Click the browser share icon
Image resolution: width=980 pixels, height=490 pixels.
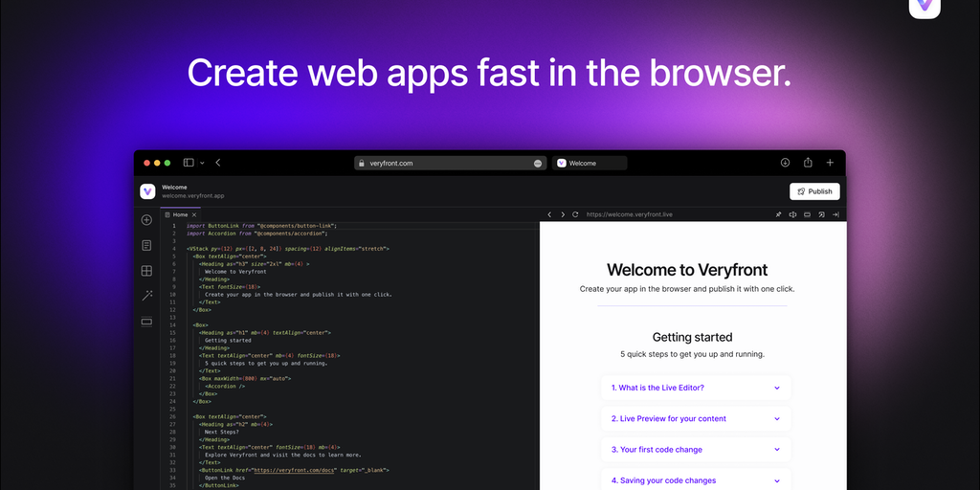(x=808, y=163)
